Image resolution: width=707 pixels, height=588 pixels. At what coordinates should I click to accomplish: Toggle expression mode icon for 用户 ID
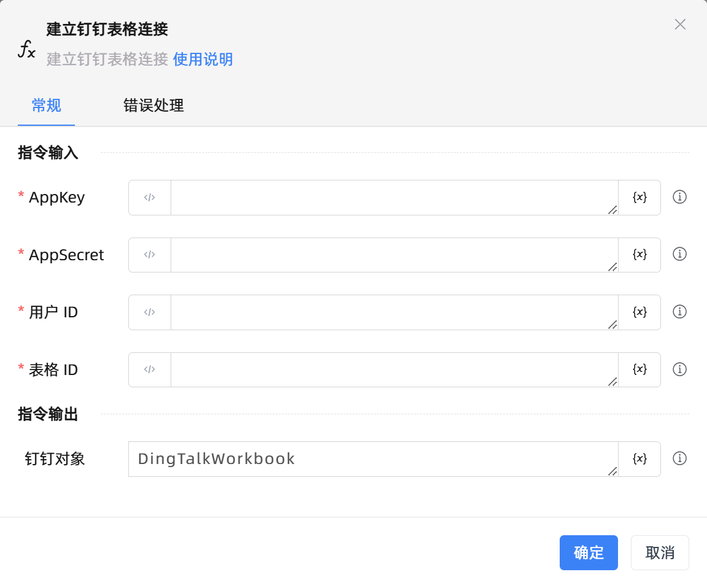pos(150,312)
